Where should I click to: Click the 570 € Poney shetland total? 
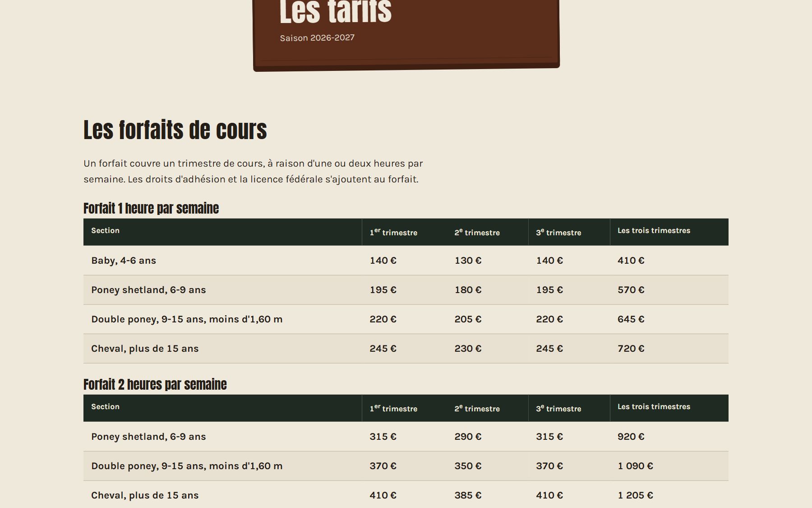tap(631, 290)
